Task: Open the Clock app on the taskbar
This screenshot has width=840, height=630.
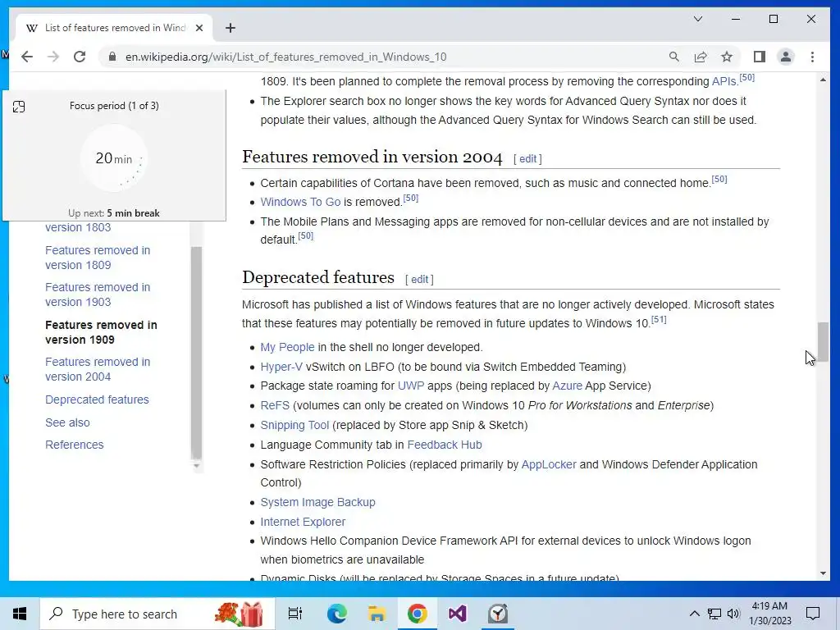Action: tap(498, 614)
